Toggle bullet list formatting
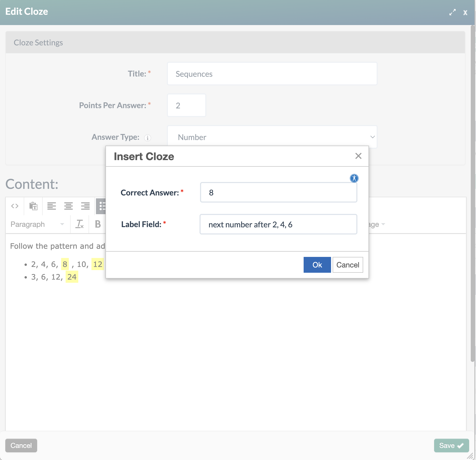 pyautogui.click(x=101, y=206)
